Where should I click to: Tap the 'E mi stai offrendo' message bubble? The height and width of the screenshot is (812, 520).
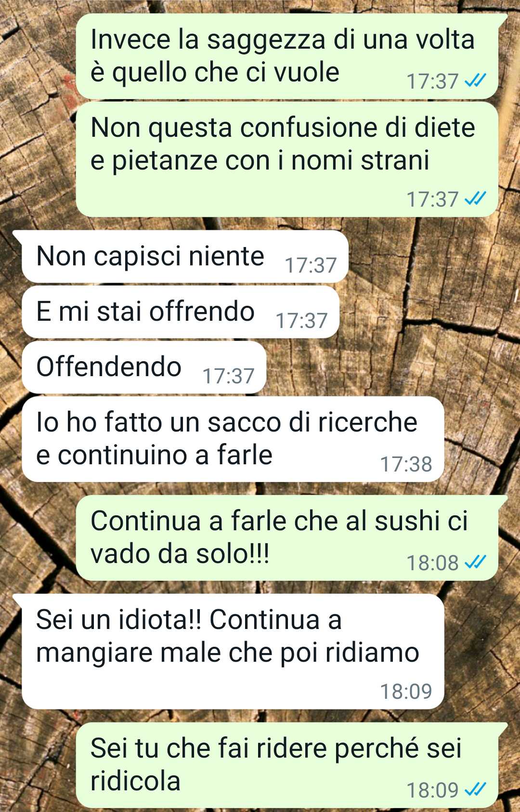tap(181, 312)
